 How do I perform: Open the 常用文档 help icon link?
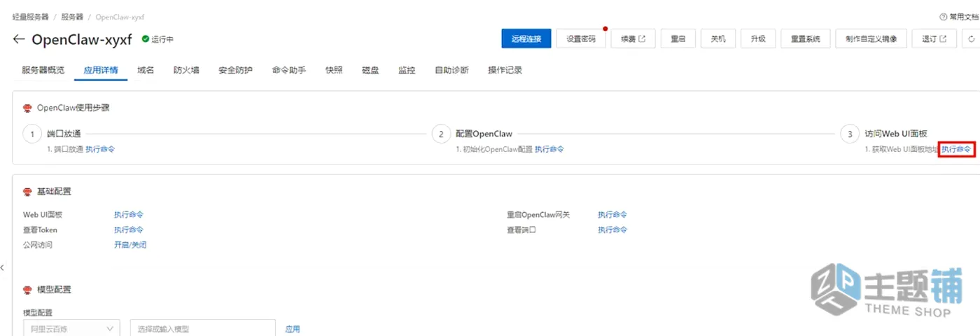(x=943, y=16)
